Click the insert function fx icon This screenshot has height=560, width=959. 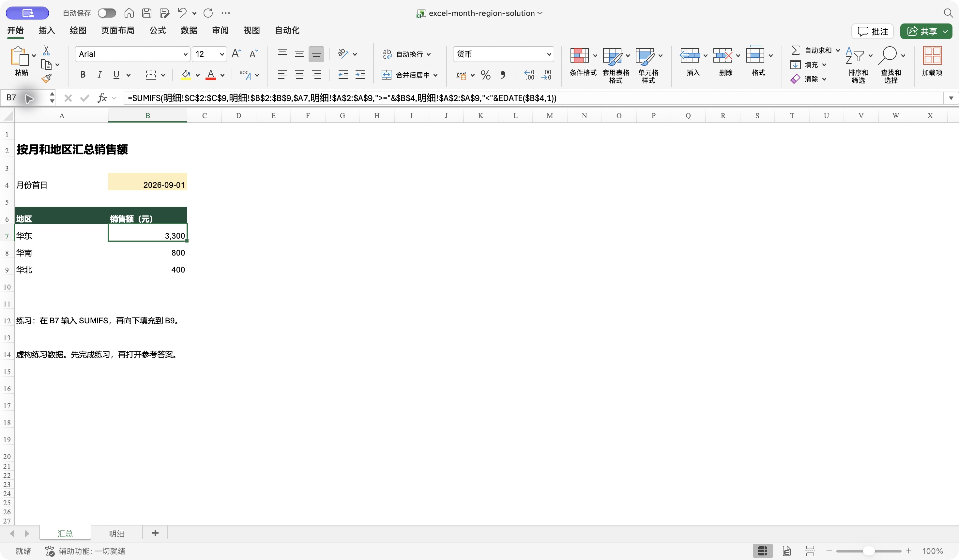pyautogui.click(x=102, y=98)
